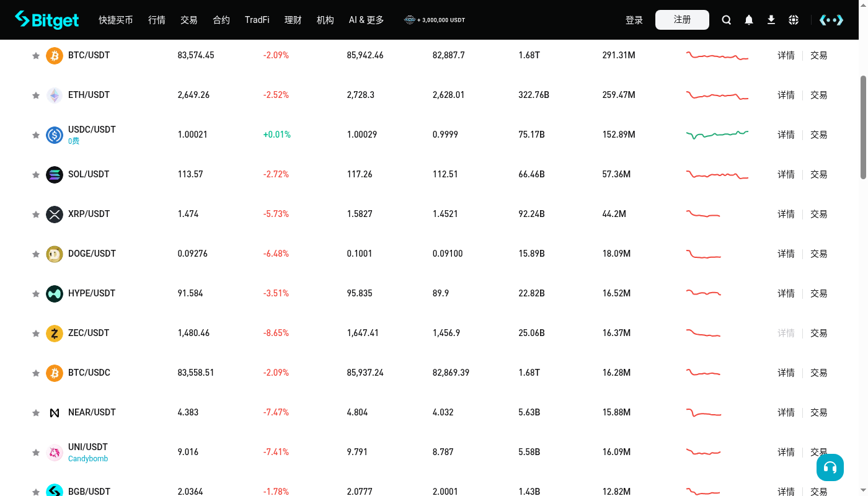Viewport: 868px width, 496px height.
Task: Click the UNI/USDT unicorn coin icon
Action: (55, 452)
